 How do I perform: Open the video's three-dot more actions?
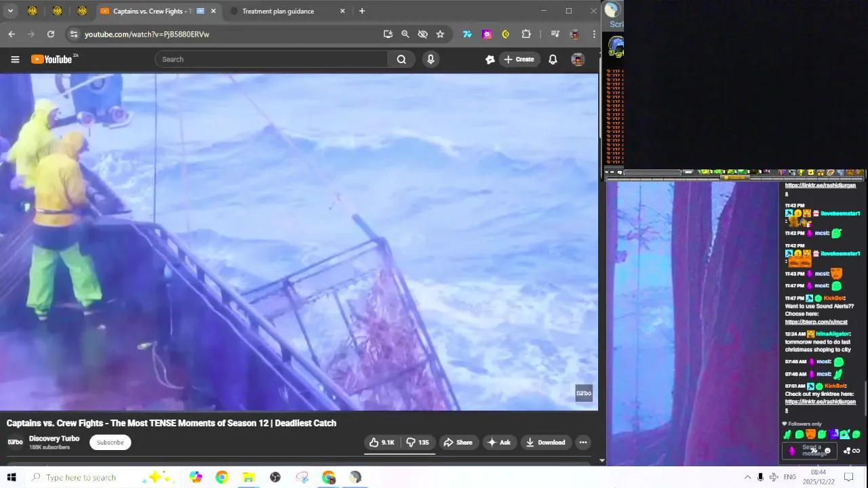[583, 443]
